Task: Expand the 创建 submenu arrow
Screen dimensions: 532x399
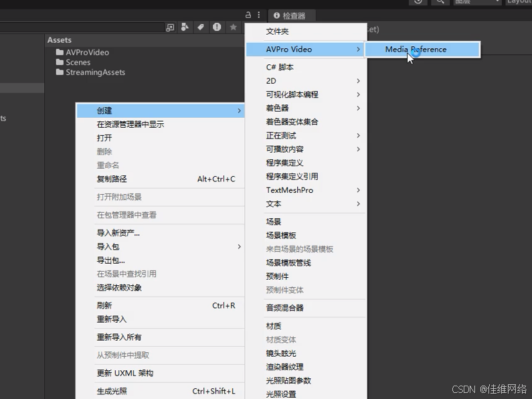Action: pos(239,110)
